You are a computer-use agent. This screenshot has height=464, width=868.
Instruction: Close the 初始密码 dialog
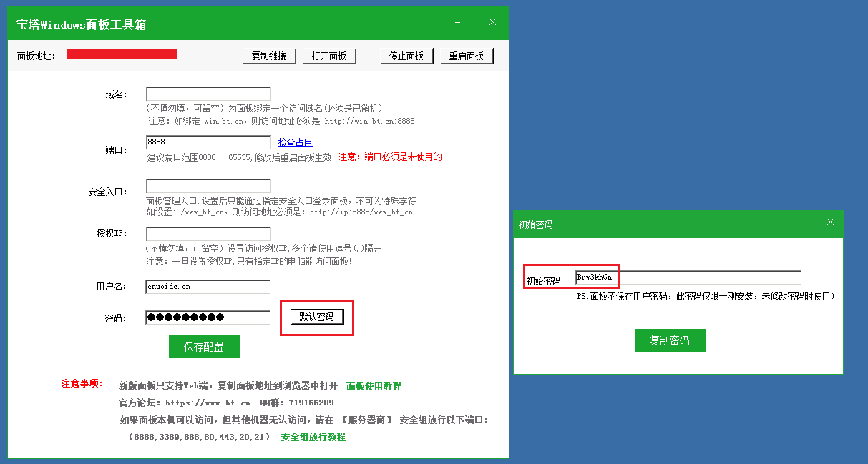point(830,222)
